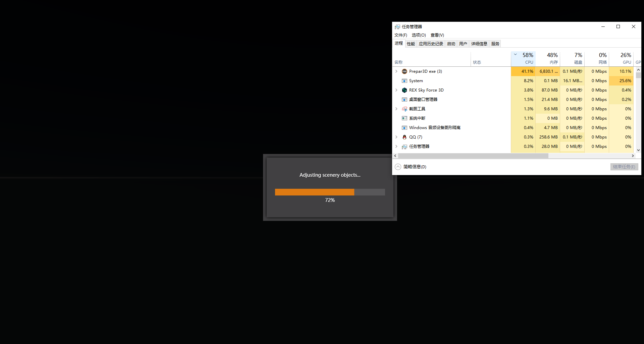Screen dimensions: 644x344
Task: Switch to the 应用历史记录 tab
Action: pos(431,44)
